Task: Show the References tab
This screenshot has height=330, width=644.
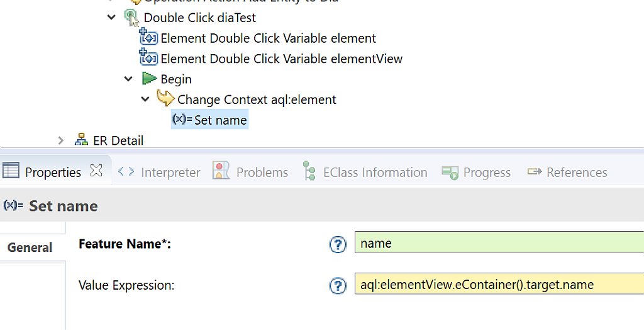Action: click(x=567, y=172)
